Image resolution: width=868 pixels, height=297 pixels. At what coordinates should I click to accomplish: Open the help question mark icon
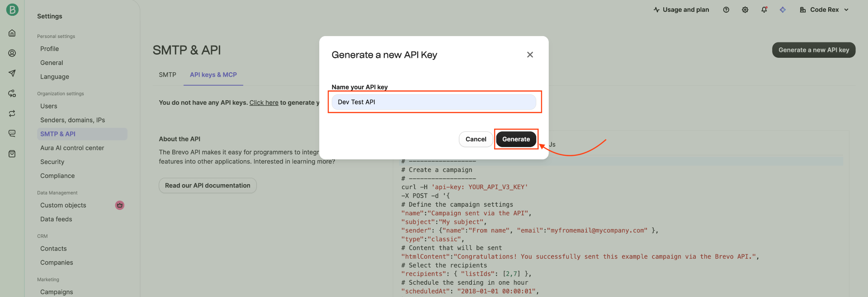tap(726, 10)
